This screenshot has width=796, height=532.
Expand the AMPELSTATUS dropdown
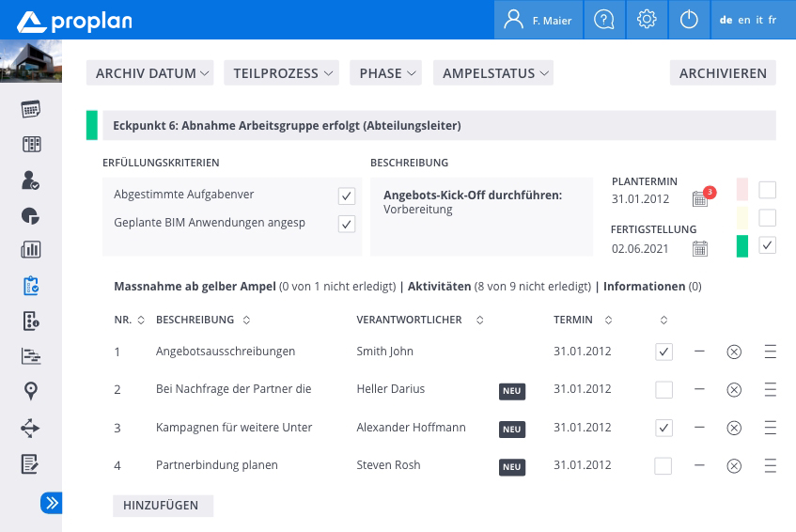(x=492, y=73)
